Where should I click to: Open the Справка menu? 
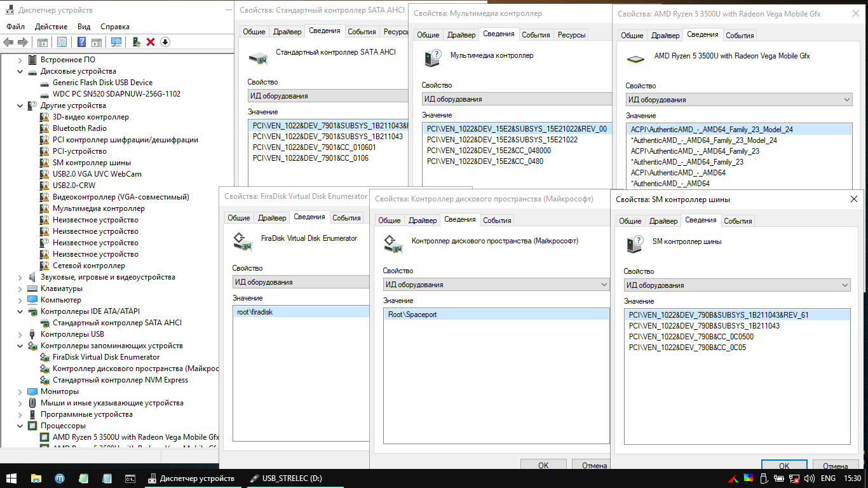click(x=115, y=27)
